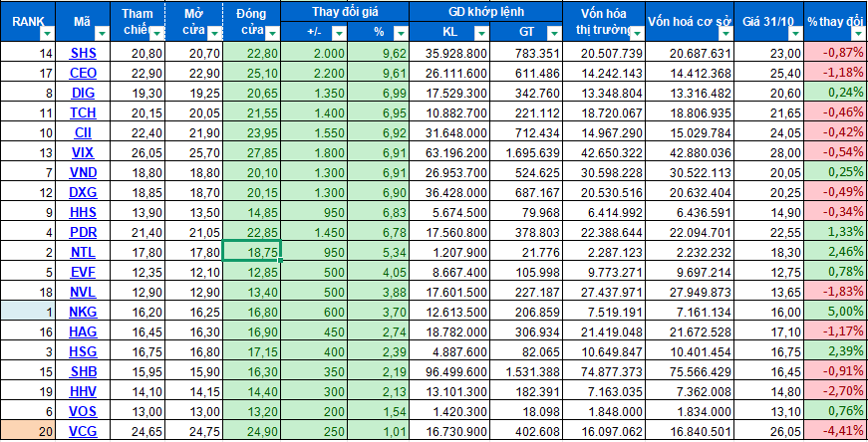Viewport: 868px width, 442px height.
Task: Select the 21.776 GT cell for NTL
Action: (526, 252)
